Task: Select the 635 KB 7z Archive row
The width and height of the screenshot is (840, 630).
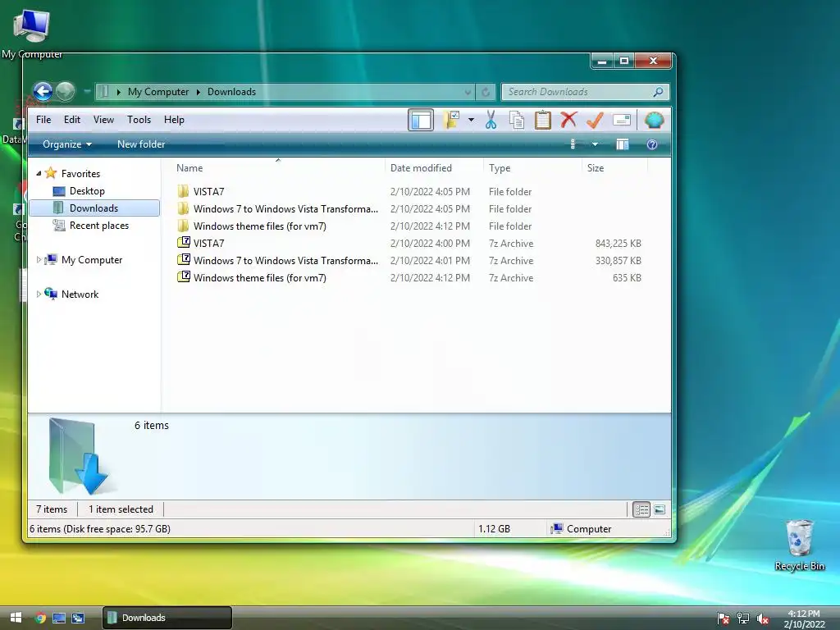Action: (x=409, y=277)
